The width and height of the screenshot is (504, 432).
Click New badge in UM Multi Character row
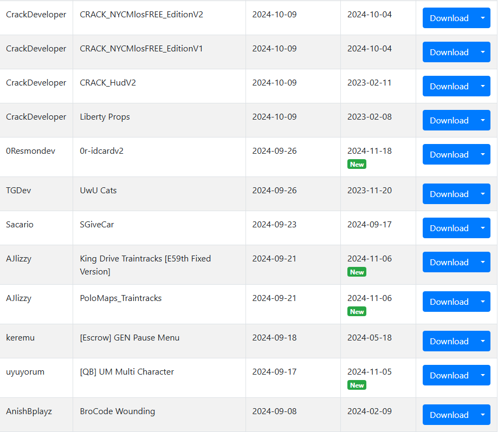357,385
